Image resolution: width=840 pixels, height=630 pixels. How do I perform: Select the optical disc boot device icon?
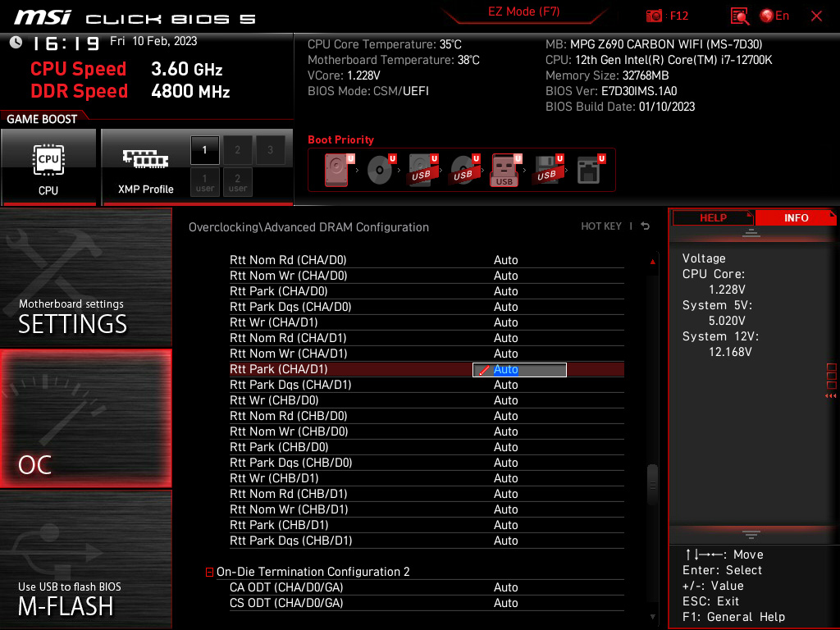[x=381, y=170]
